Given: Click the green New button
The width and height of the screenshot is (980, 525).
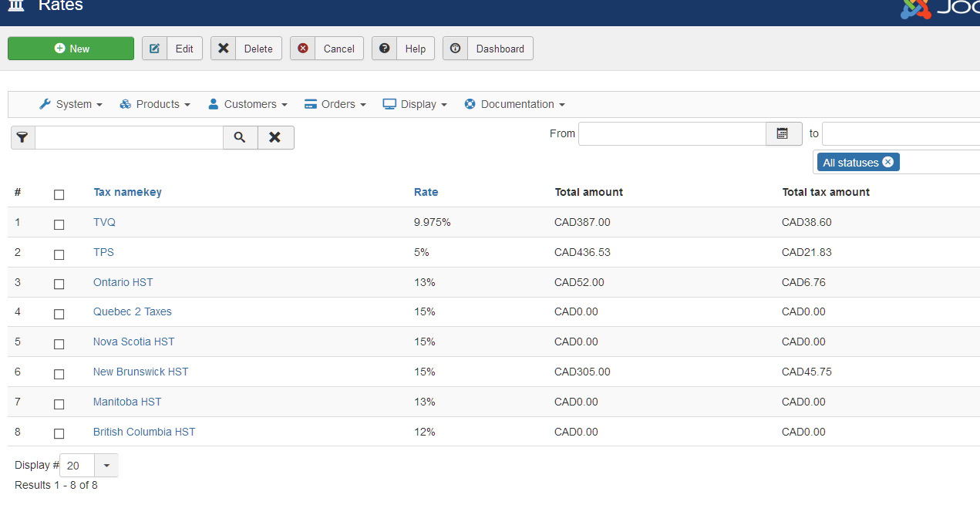Looking at the screenshot, I should pos(71,49).
